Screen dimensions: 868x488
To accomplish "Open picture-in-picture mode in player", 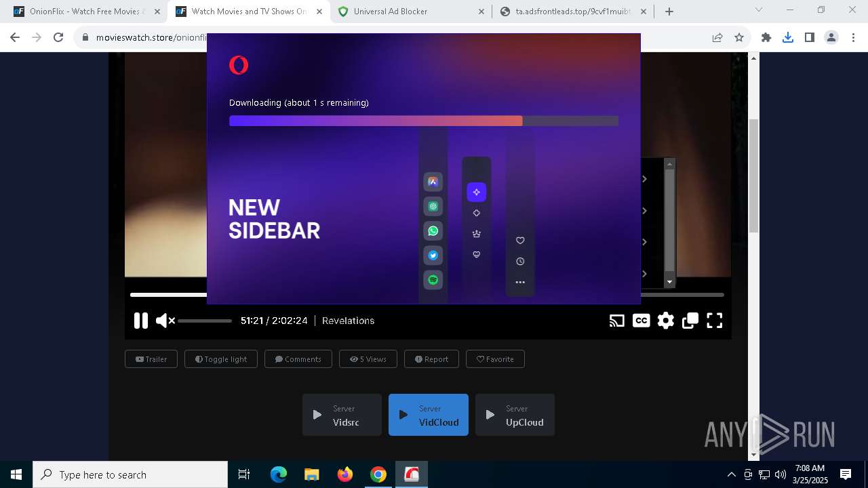I will [x=690, y=321].
